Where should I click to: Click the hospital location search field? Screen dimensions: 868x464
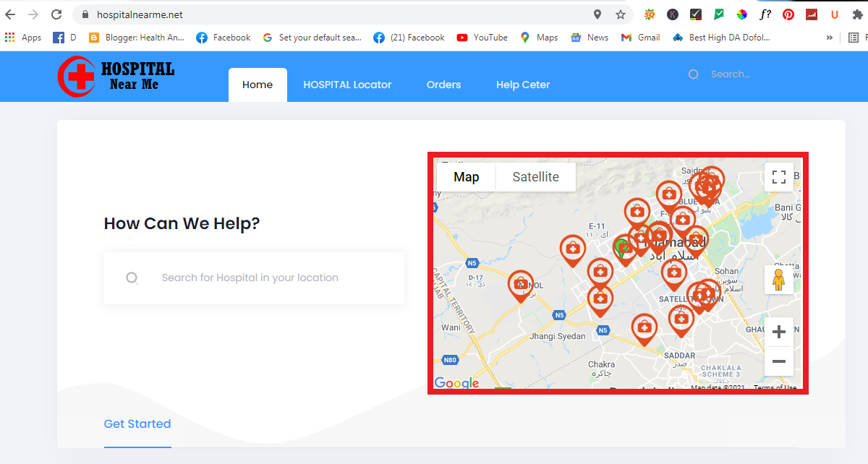click(254, 278)
